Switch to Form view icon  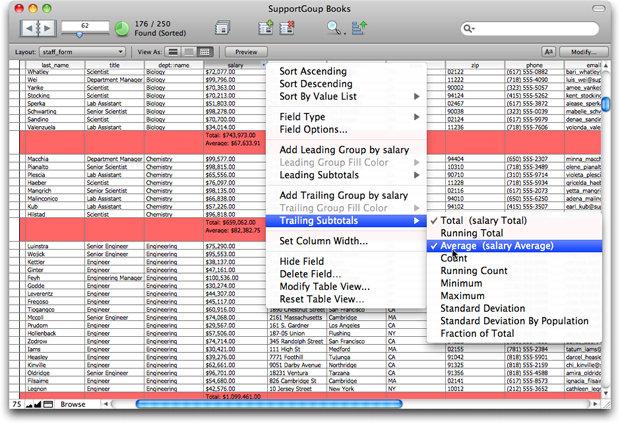click(x=173, y=52)
